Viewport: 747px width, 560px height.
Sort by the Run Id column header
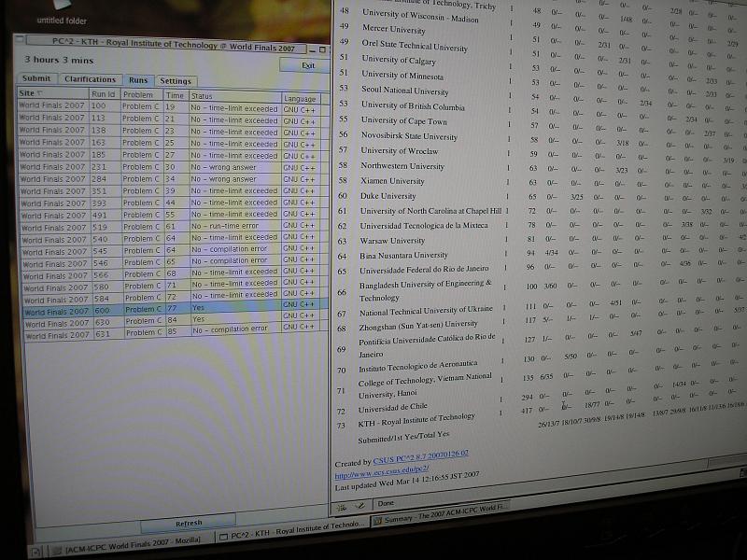tap(105, 94)
